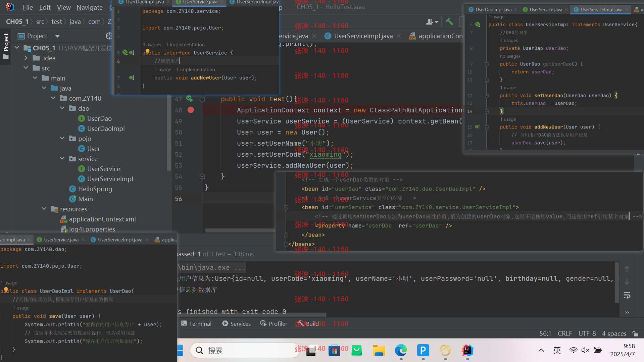The height and width of the screenshot is (362, 644).
Task: Click the read-only lock icon in status bar
Action: (635, 333)
